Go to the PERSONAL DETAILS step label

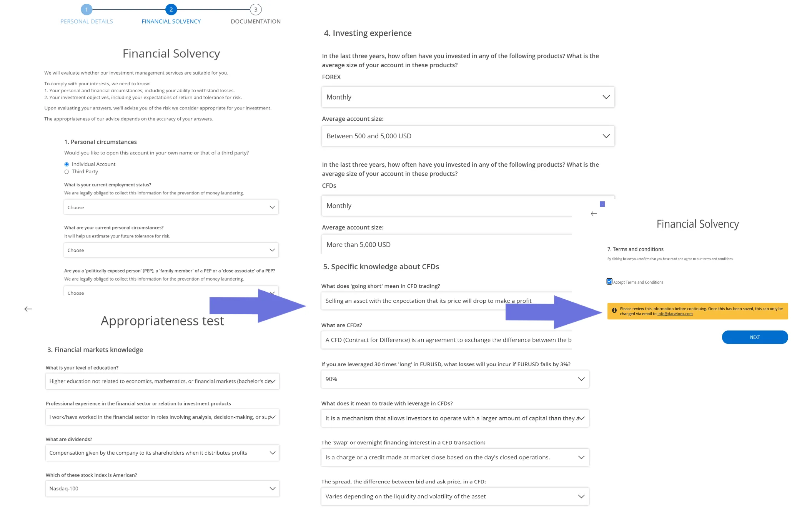click(x=87, y=22)
